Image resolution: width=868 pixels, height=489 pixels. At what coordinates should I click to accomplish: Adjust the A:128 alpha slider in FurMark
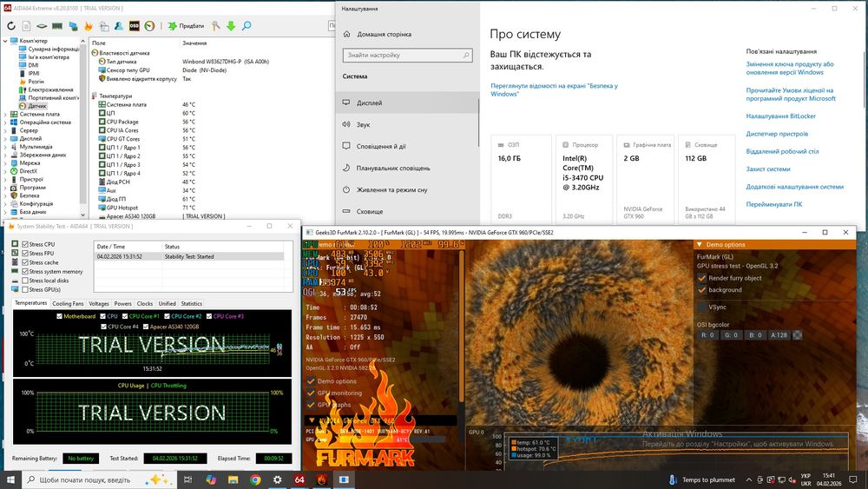click(x=779, y=335)
